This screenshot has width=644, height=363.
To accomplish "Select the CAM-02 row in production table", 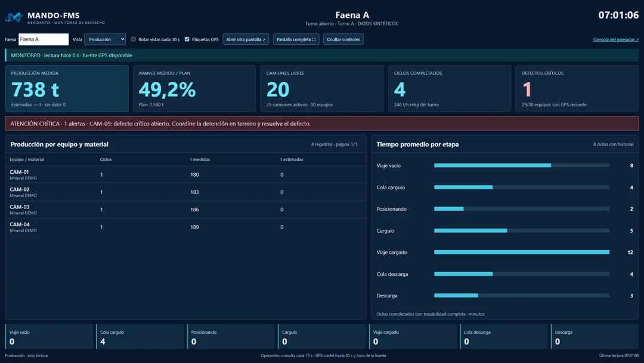I will 185,192.
